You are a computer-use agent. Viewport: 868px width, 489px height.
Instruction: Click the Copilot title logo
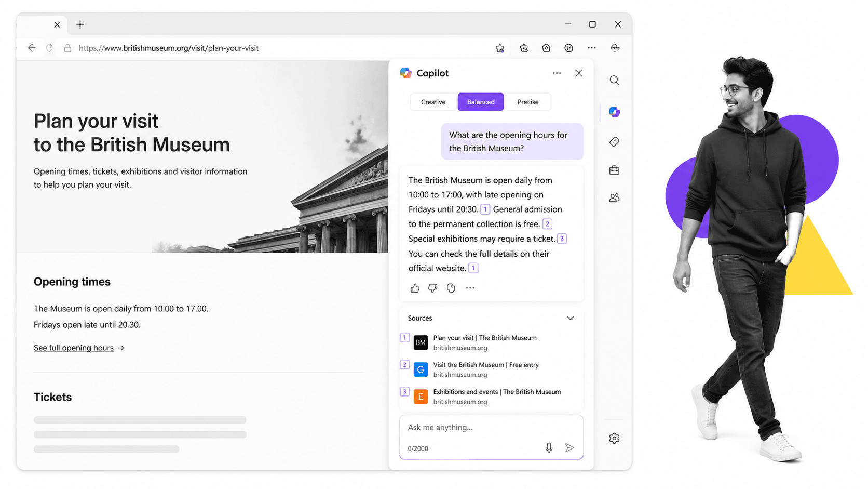point(405,73)
